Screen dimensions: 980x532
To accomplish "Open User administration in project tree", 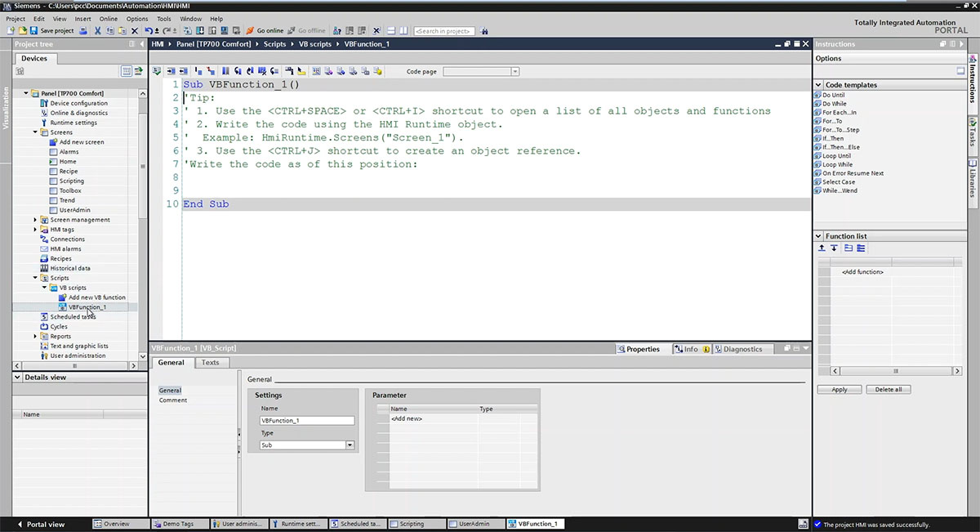I will pos(73,355).
